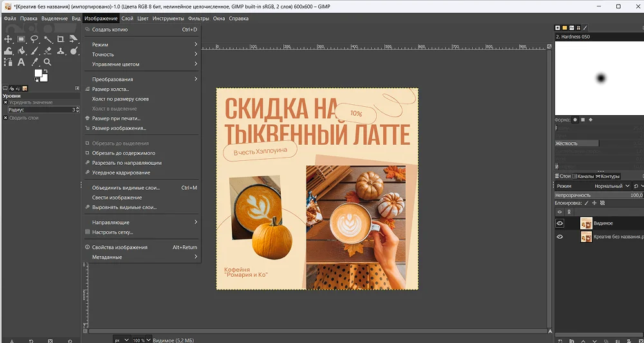This screenshot has height=343, width=644.
Task: Select the Free Select lasso tool
Action: pyautogui.click(x=35, y=39)
